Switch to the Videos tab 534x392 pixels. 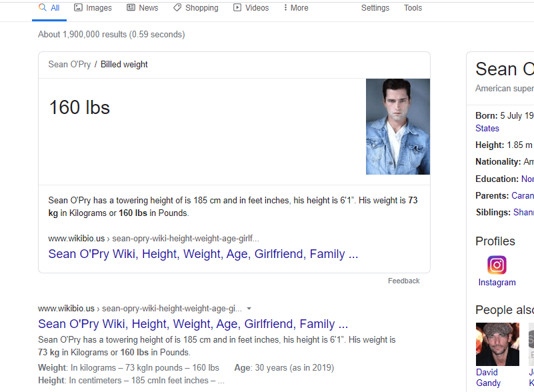pos(251,8)
